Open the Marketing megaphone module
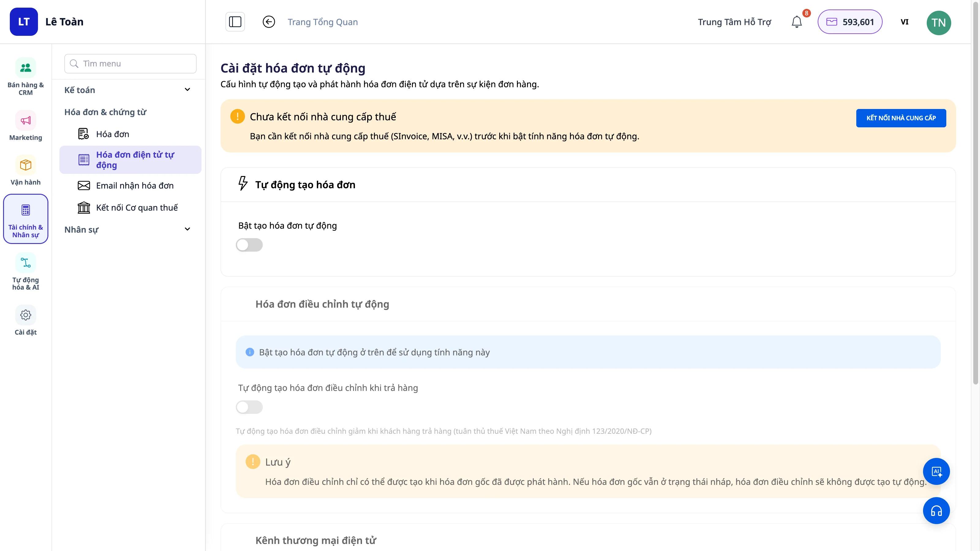This screenshot has width=980, height=551. click(25, 126)
